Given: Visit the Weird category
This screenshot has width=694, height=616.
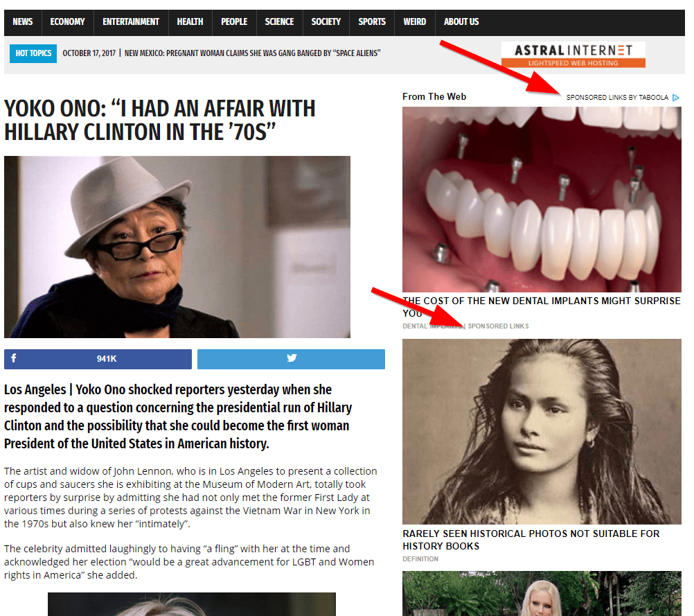Looking at the screenshot, I should coord(415,21).
